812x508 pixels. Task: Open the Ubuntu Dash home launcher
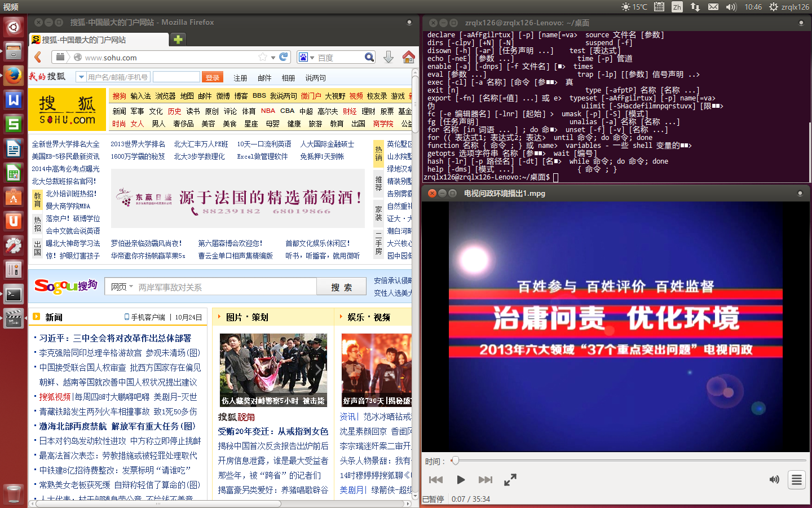[14, 27]
